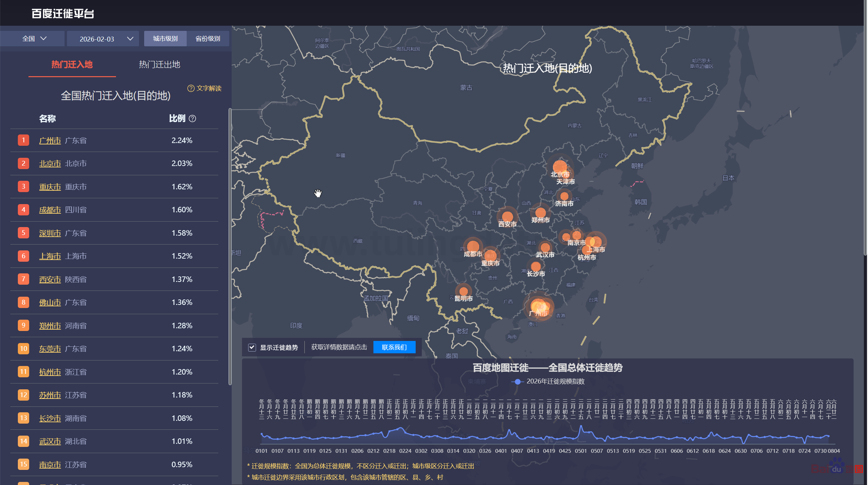Open the 广州市 link in the list
This screenshot has height=485, width=868.
[x=50, y=141]
